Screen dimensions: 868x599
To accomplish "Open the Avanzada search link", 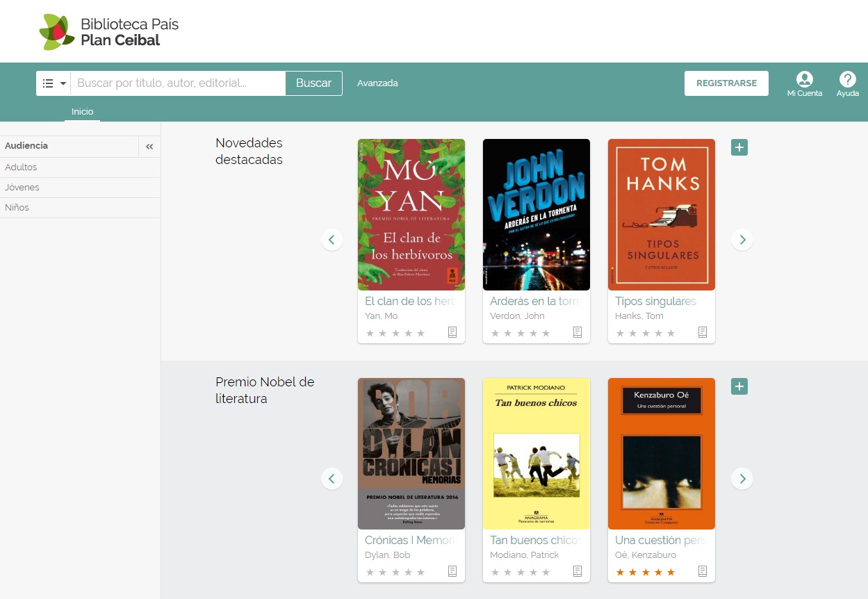I will click(x=377, y=83).
